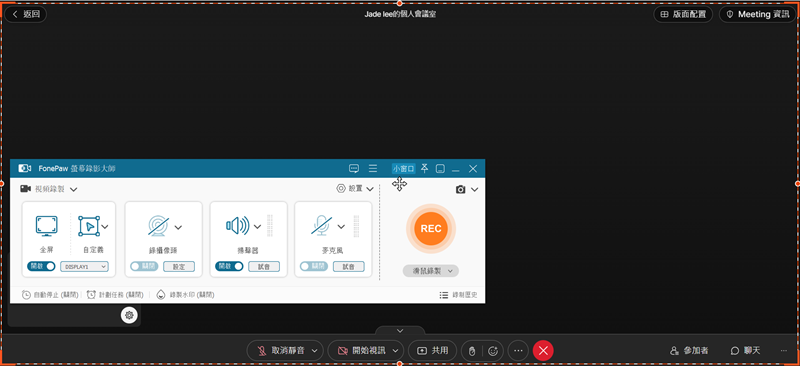Open webcam 設定 settings button
This screenshot has width=800, height=366.
pos(179,266)
